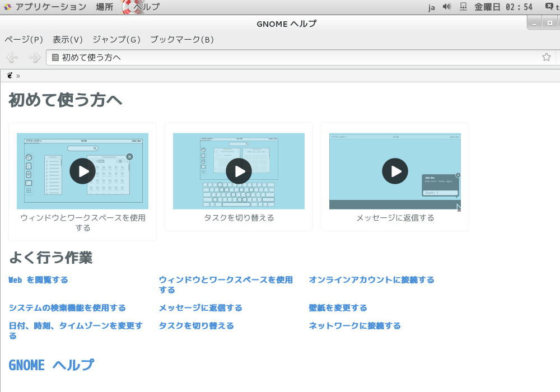Expand the 場所 panel menu

click(104, 7)
